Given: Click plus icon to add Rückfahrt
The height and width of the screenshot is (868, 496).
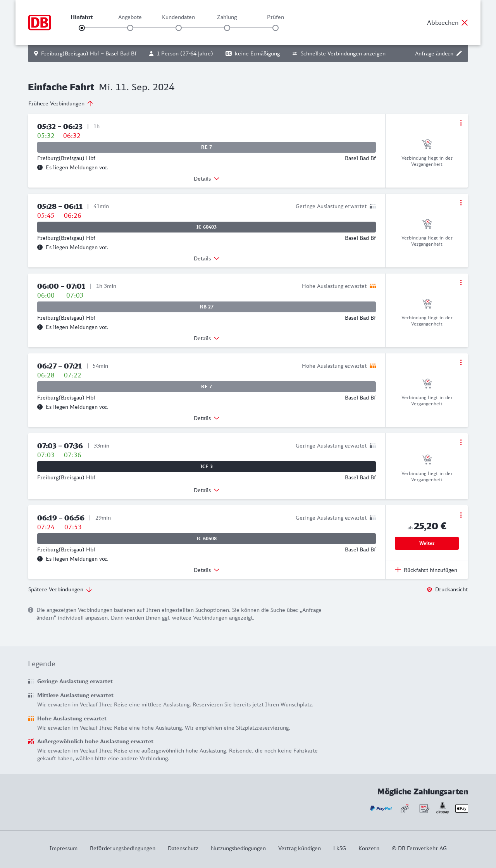Looking at the screenshot, I should 398,570.
